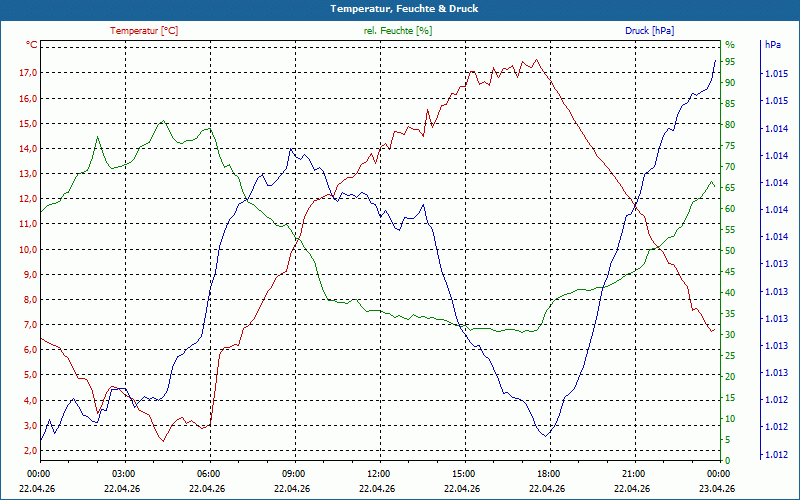Click the 9,0 temperature axis value
This screenshot has height=500, width=800.
point(31,274)
